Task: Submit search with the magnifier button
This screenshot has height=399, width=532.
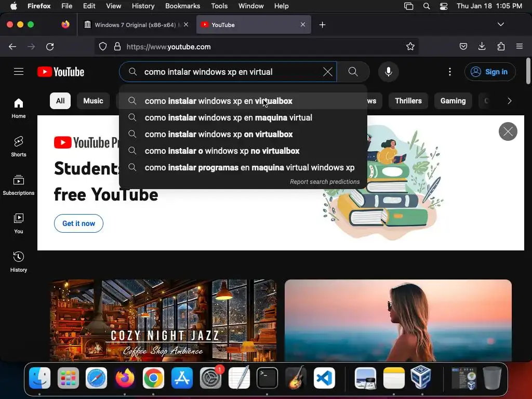Action: pos(353,72)
